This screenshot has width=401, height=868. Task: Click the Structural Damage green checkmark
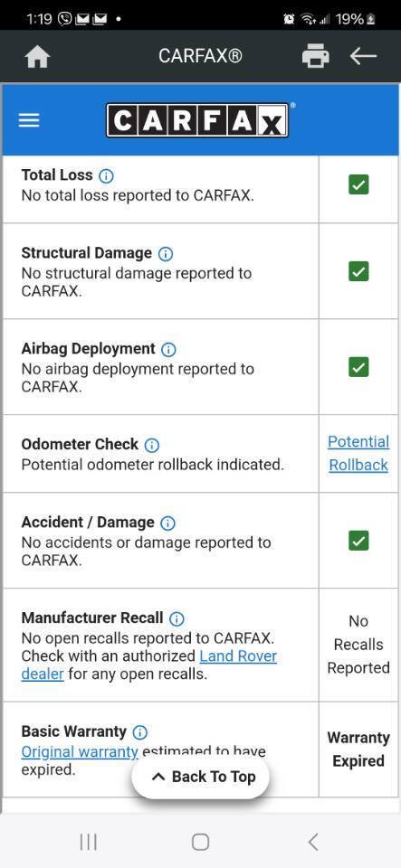coord(358,271)
